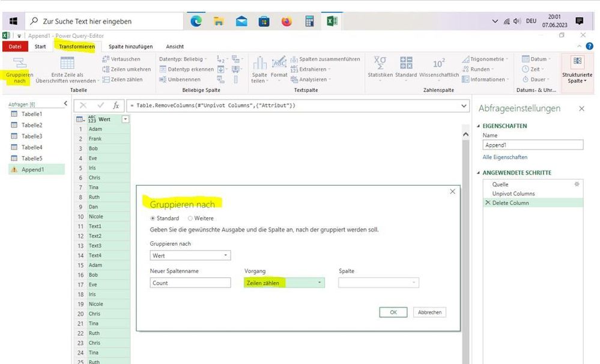Close the Abfrageeinstellungen pane
The width and height of the screenshot is (600, 364).
coord(581,109)
